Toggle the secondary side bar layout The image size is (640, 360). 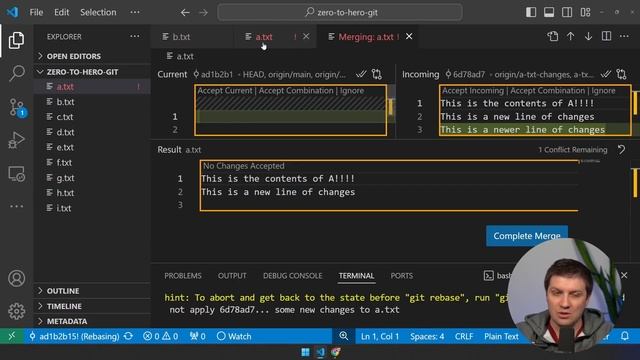point(567,12)
